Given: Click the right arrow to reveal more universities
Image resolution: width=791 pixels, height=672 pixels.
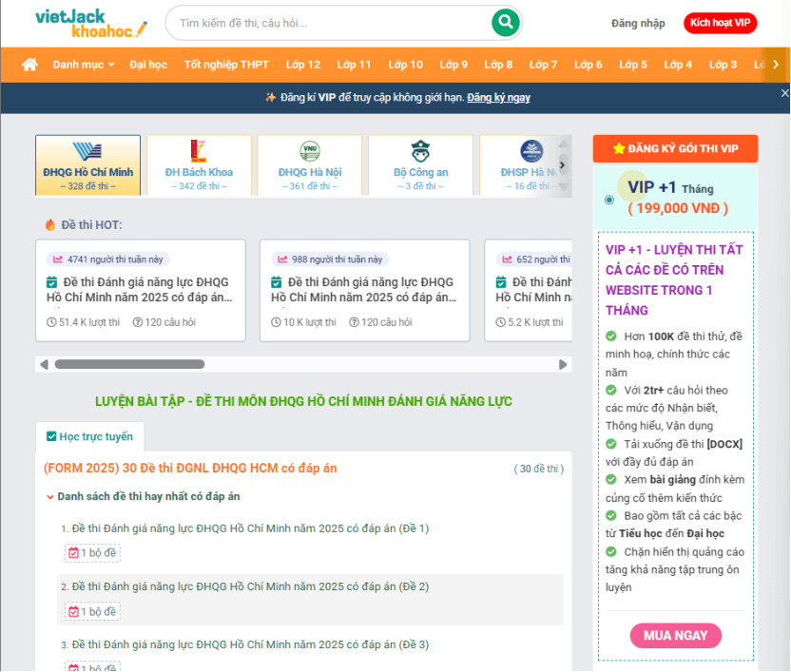Looking at the screenshot, I should (x=562, y=163).
